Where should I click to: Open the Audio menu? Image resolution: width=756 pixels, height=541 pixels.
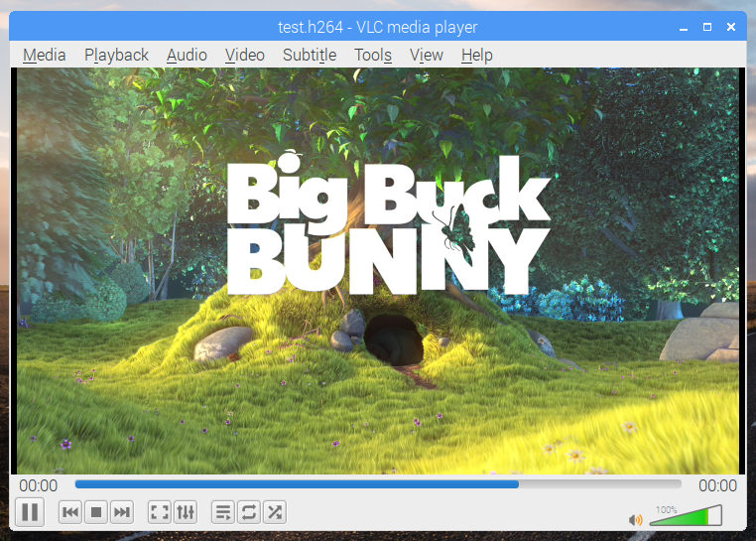(x=187, y=55)
